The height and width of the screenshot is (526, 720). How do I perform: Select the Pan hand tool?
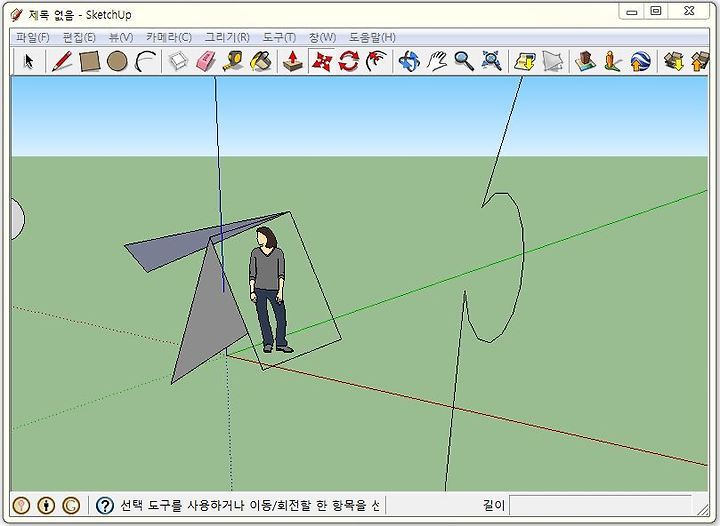tap(436, 61)
